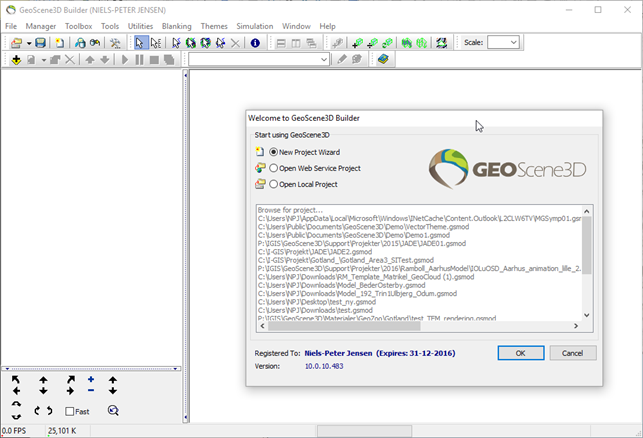Click the cascade windows icon
Image resolution: width=643 pixels, height=438 pixels.
click(x=311, y=43)
